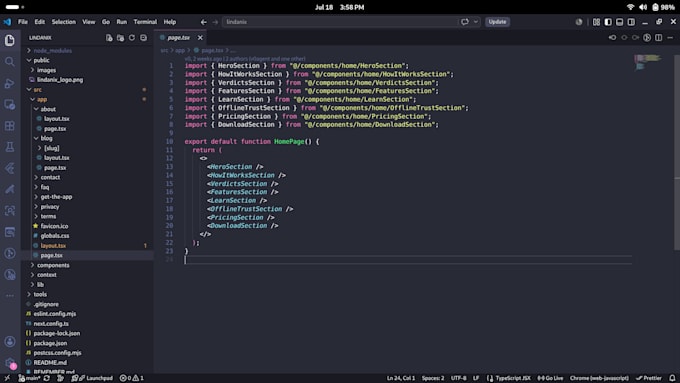
Task: Open the Remote Explorer view
Action: pos(10,105)
